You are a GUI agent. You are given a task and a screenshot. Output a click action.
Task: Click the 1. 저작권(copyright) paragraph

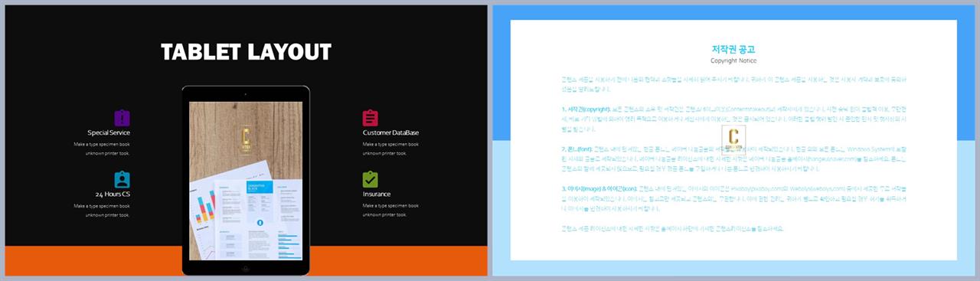pos(733,119)
